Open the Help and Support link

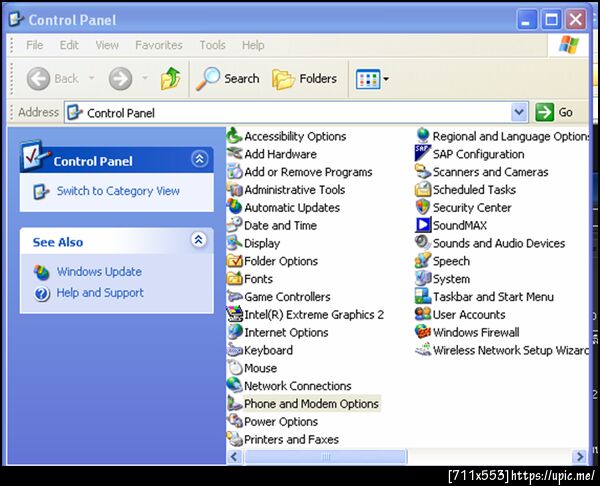pyautogui.click(x=100, y=293)
